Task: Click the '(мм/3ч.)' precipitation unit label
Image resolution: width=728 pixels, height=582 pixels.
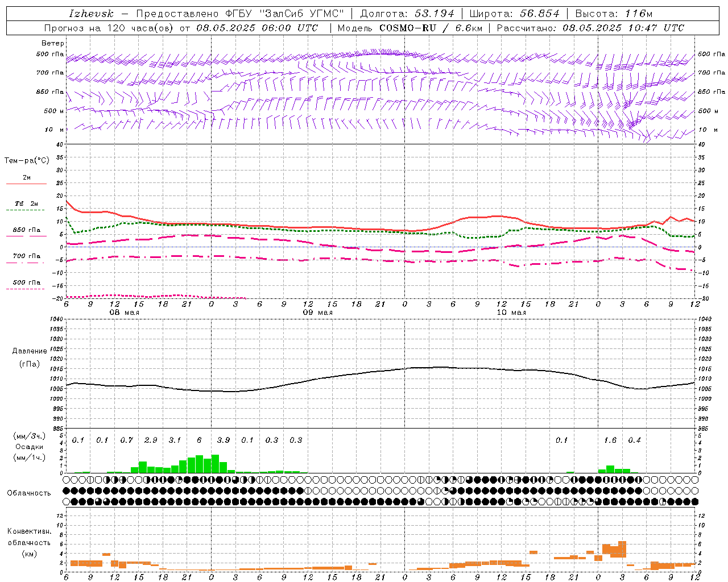Action: (x=30, y=436)
